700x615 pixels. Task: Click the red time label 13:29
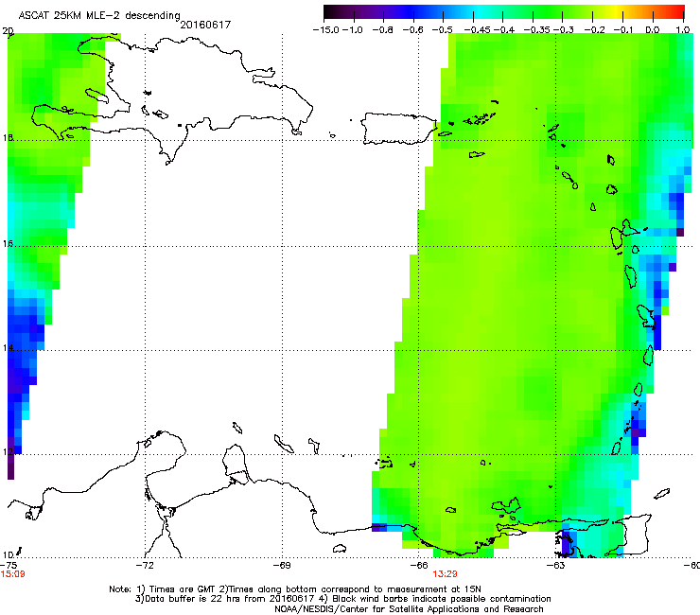[445, 574]
